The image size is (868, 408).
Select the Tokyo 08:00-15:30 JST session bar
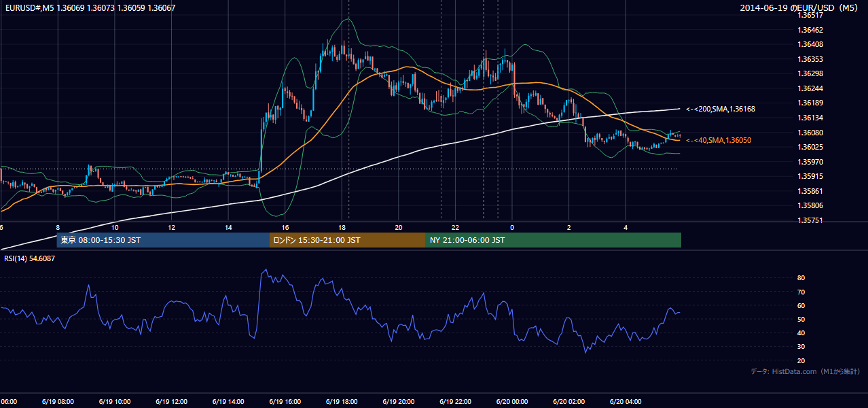tap(164, 240)
